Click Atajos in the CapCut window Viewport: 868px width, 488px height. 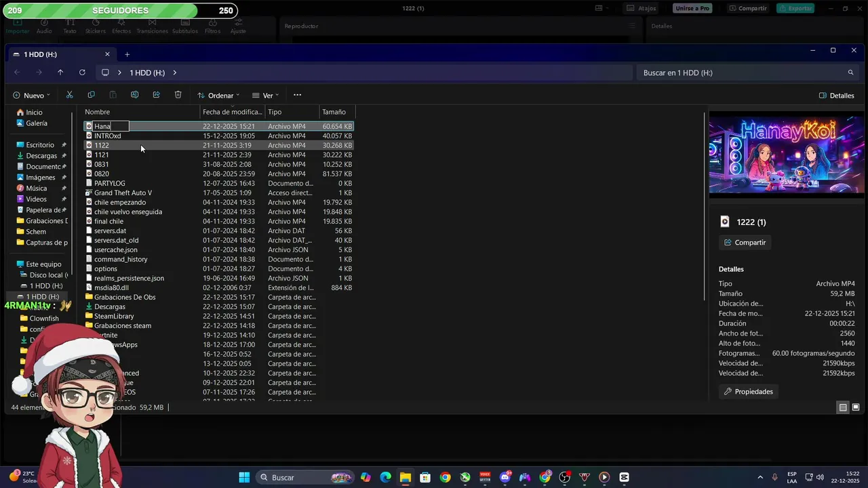[642, 8]
